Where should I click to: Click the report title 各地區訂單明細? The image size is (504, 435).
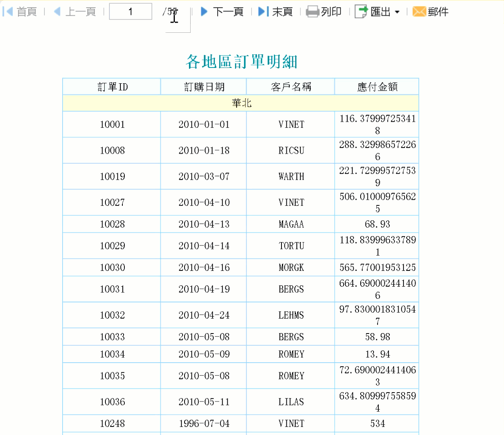[241, 61]
